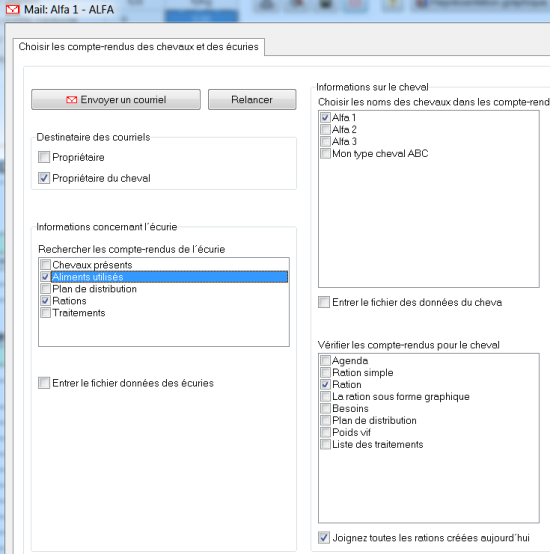The height and width of the screenshot is (554, 550).
Task: Check Liste des traitements checkbox
Action: (x=325, y=444)
